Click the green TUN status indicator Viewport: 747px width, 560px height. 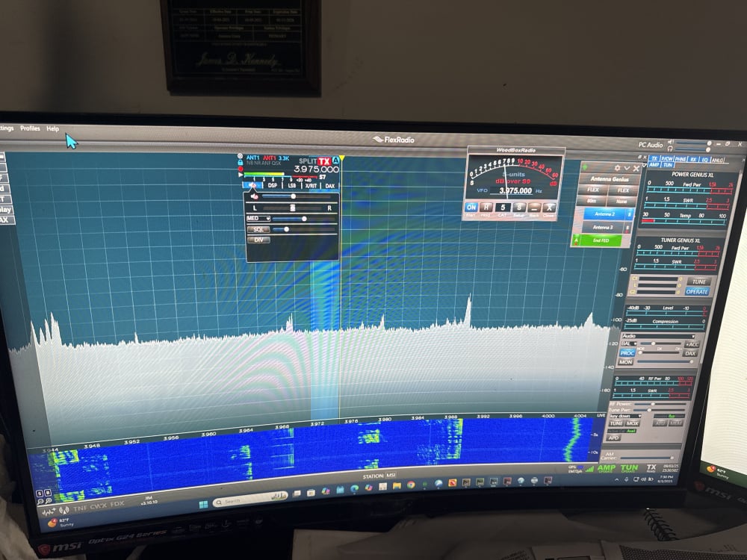[x=629, y=468]
